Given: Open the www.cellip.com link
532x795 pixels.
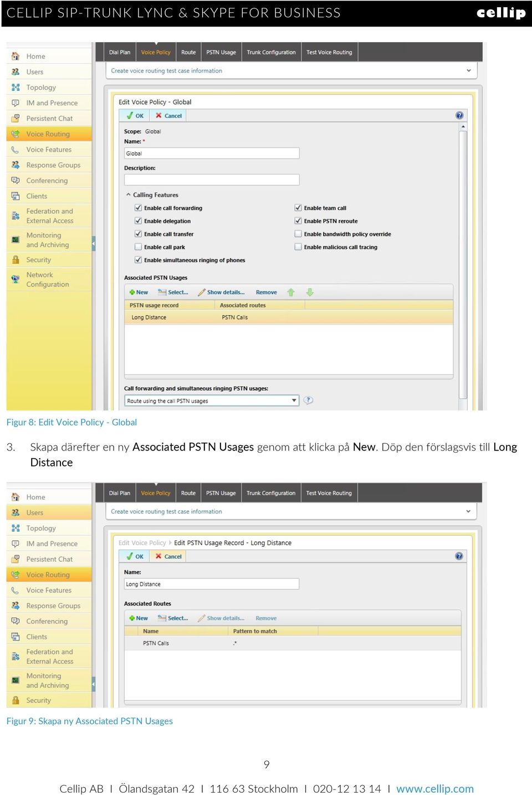Looking at the screenshot, I should [x=435, y=788].
